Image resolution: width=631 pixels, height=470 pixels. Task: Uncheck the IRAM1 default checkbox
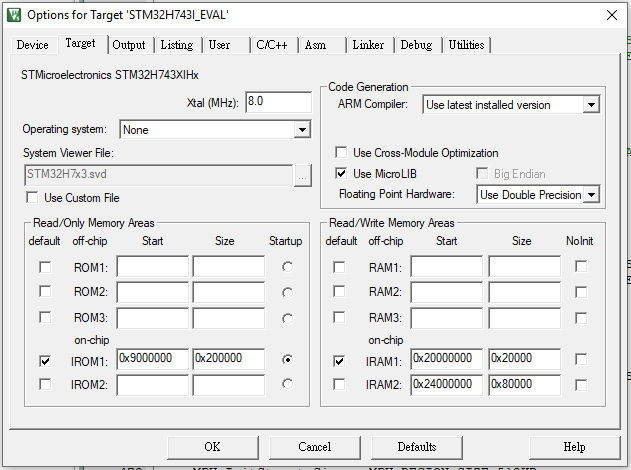339,361
